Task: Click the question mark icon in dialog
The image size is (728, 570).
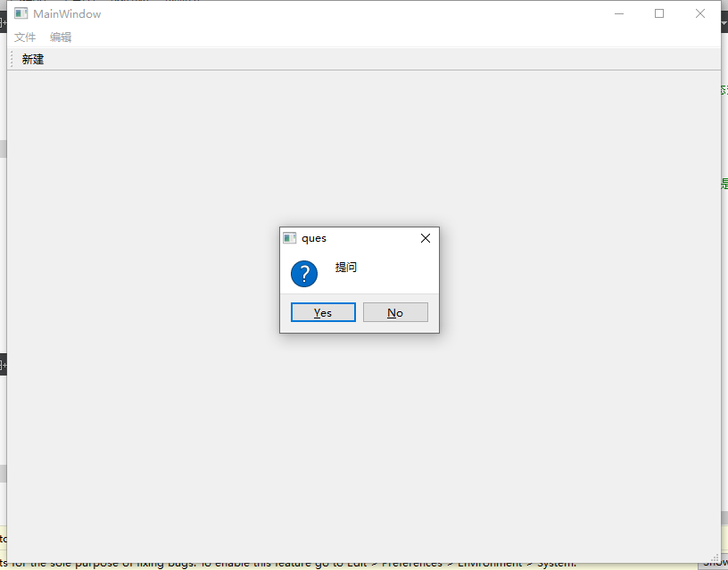Action: coord(304,273)
